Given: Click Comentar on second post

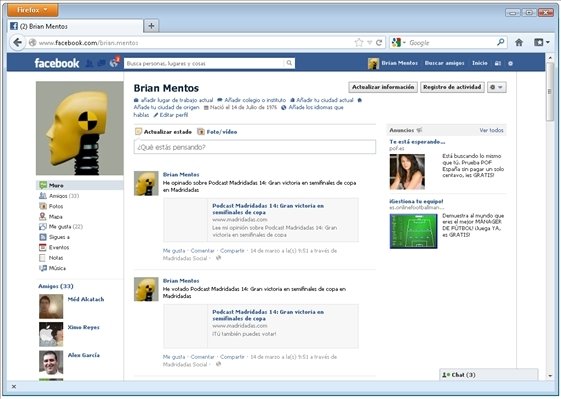Looking at the screenshot, I should coord(203,357).
